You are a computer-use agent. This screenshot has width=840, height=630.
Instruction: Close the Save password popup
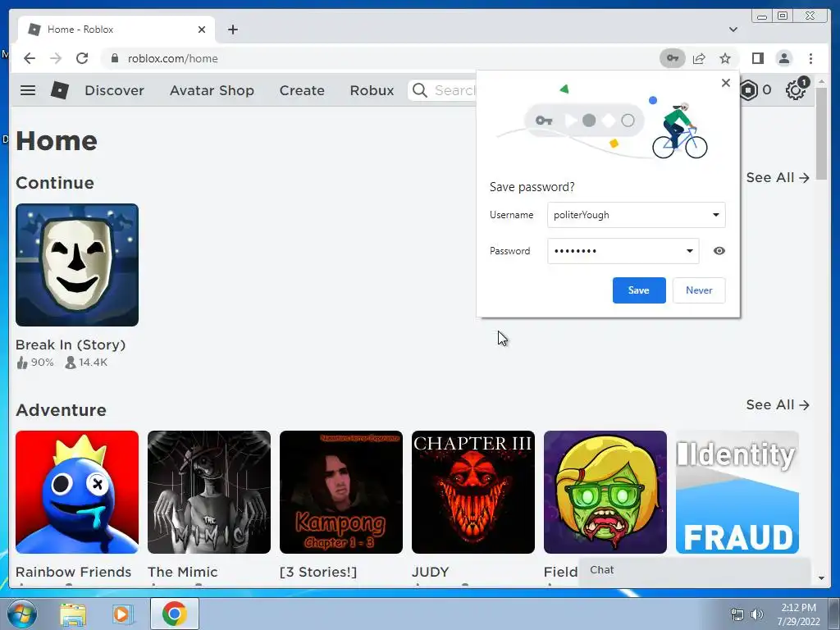click(x=726, y=83)
